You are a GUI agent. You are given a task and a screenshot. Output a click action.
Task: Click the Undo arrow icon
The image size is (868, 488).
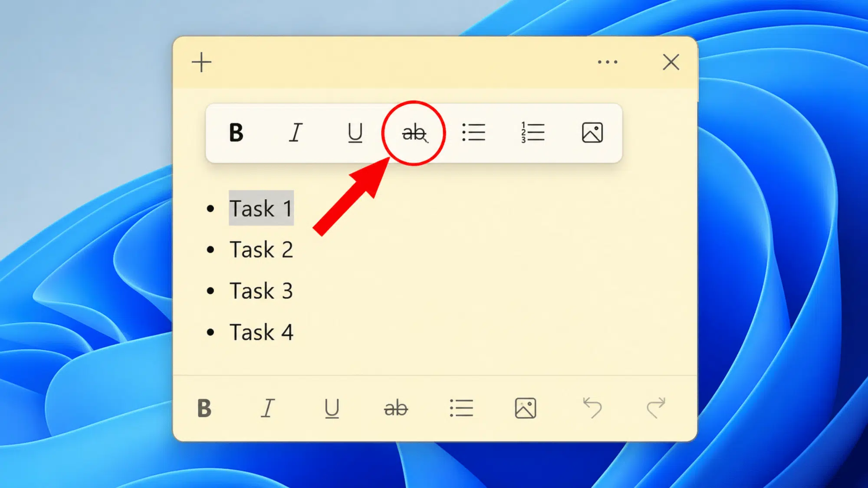(x=592, y=408)
